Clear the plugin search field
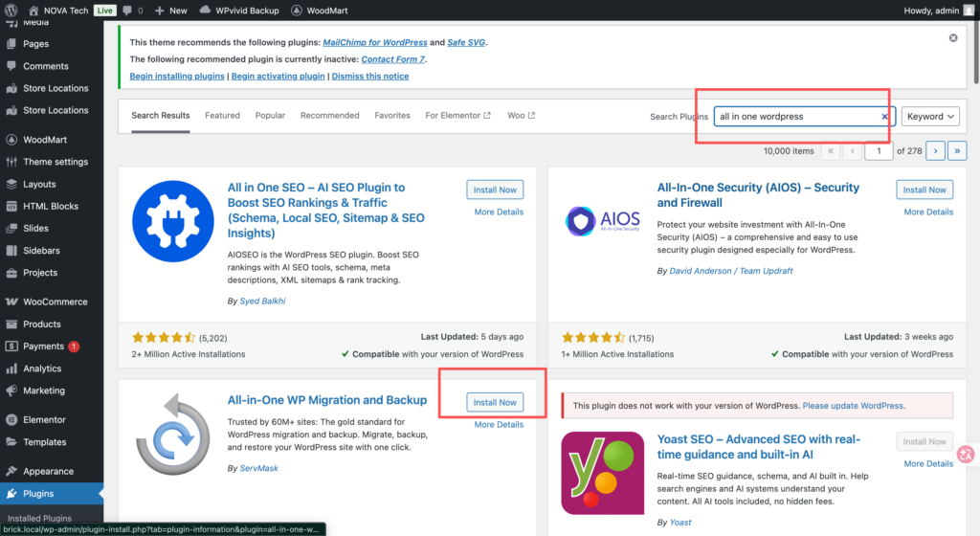Screen dimensions: 980x536 point(884,116)
